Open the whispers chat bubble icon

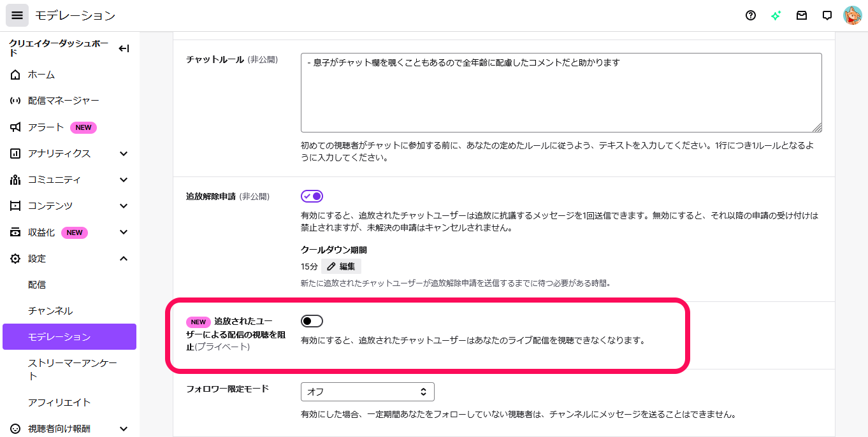827,15
